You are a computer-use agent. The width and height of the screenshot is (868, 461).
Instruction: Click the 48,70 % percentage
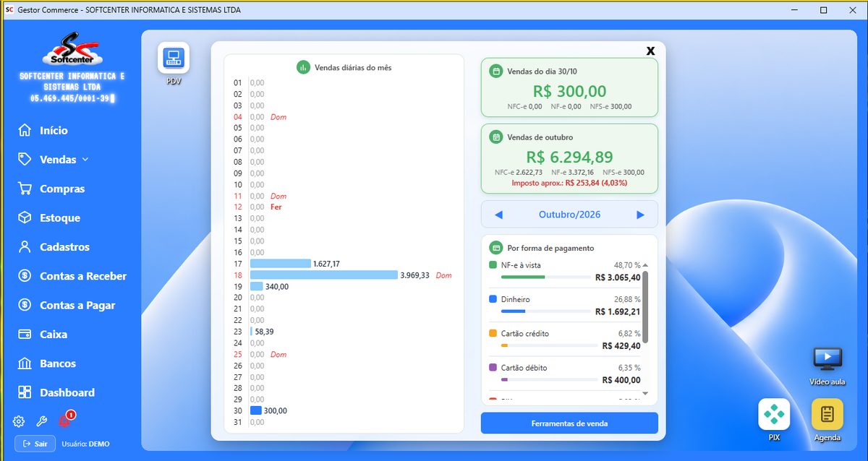(x=627, y=265)
